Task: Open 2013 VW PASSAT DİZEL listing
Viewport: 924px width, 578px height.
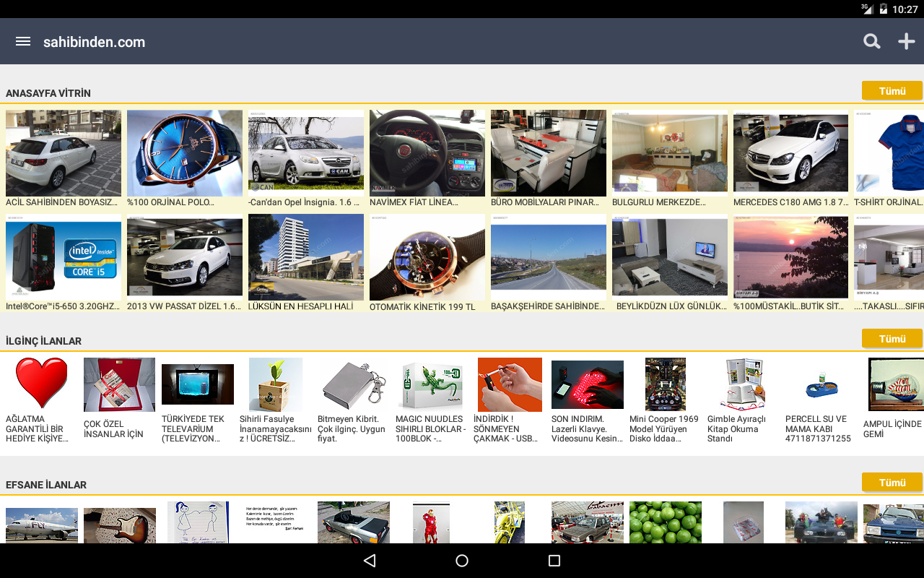Action: point(185,263)
